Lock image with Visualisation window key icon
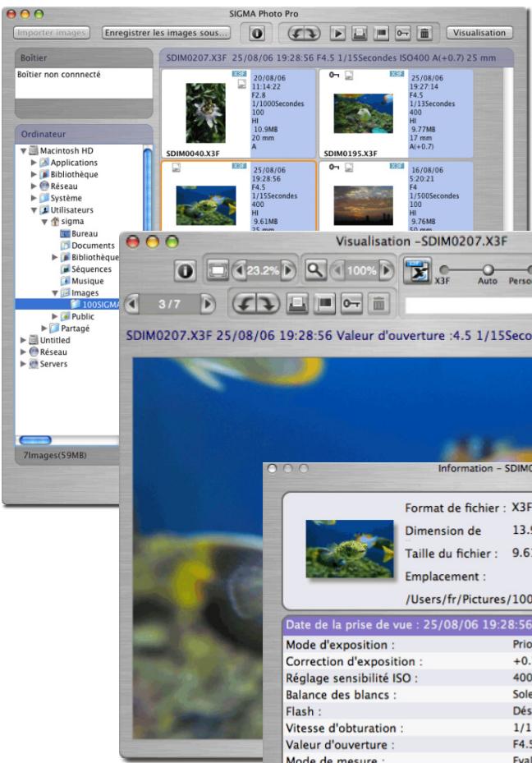This screenshot has width=532, height=763. point(351,304)
